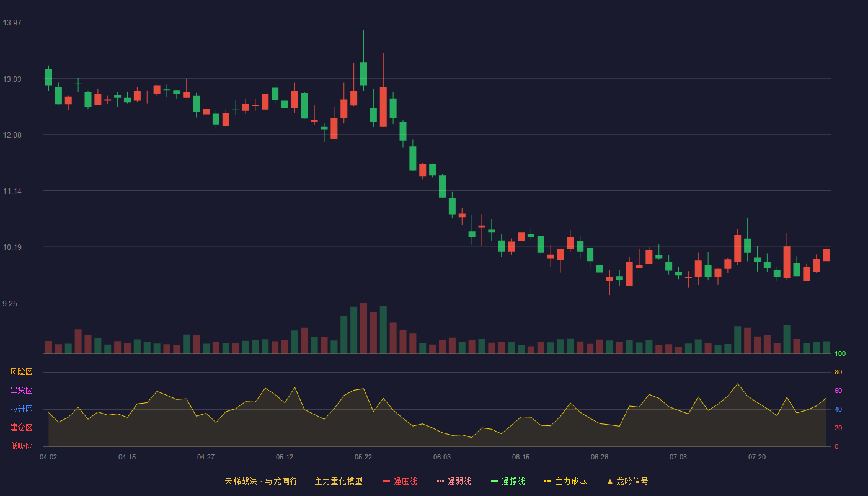Click the magenta 60 indicator axis value
The image size is (868, 496).
click(838, 391)
